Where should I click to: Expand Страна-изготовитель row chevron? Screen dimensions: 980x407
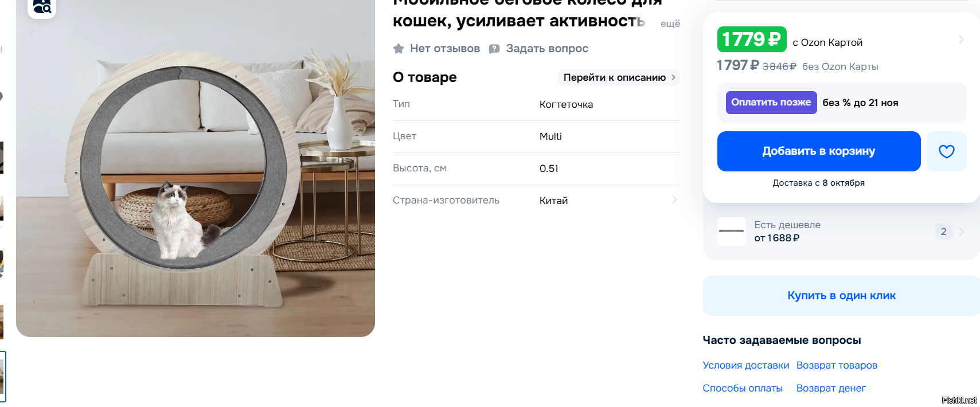(674, 200)
